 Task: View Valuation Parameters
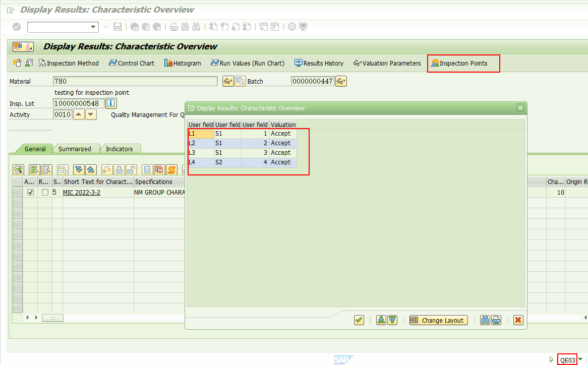(387, 63)
